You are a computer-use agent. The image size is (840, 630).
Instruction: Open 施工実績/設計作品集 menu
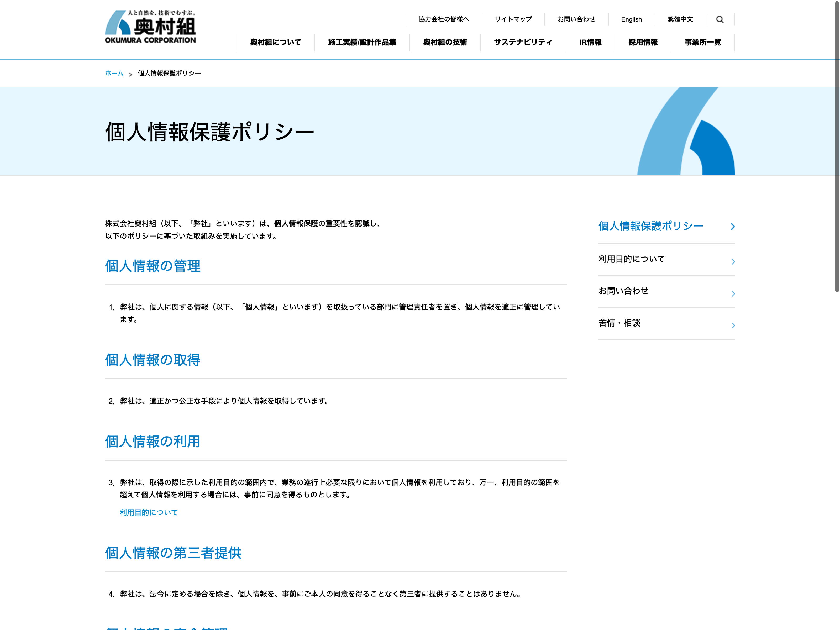click(362, 42)
